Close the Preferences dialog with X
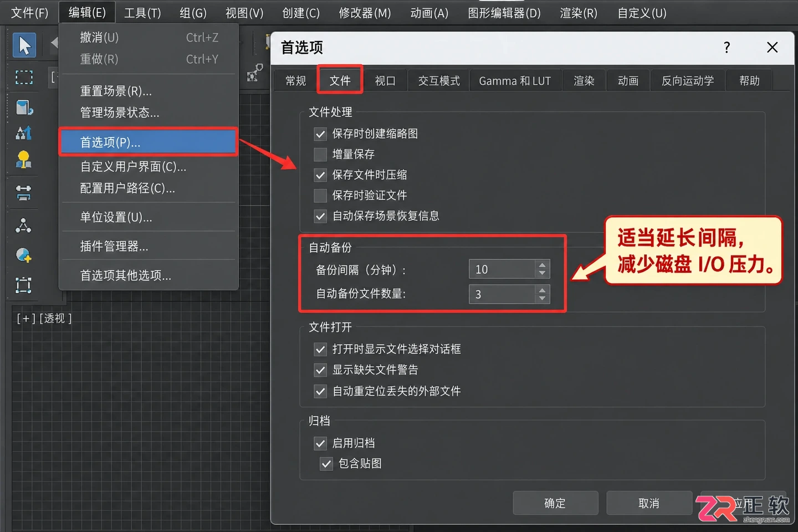This screenshot has width=798, height=532. pyautogui.click(x=772, y=48)
